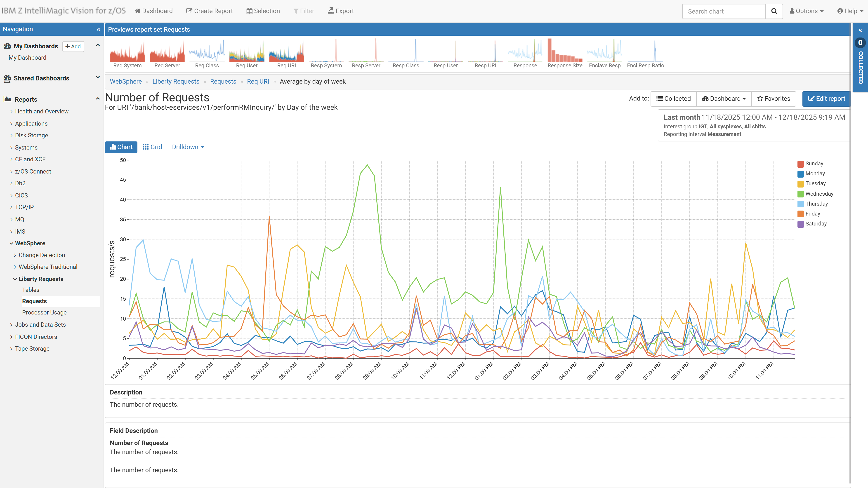
Task: Open the Selection menu item
Action: pos(263,11)
